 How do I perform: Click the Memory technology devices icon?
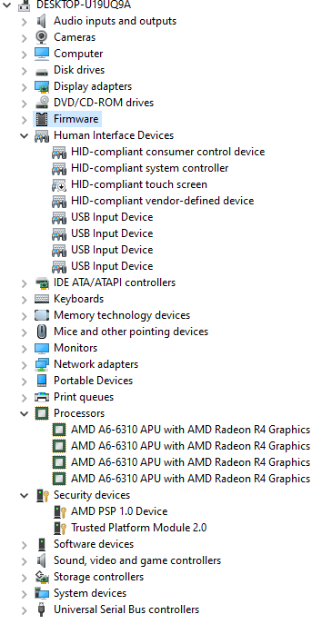coord(42,315)
